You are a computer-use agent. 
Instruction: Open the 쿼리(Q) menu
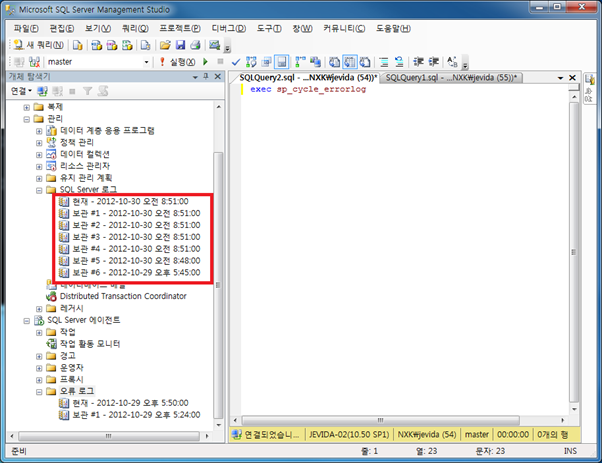click(x=135, y=28)
